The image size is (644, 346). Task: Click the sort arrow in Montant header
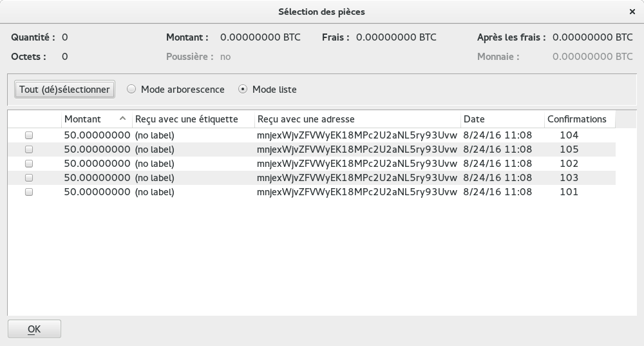[122, 119]
